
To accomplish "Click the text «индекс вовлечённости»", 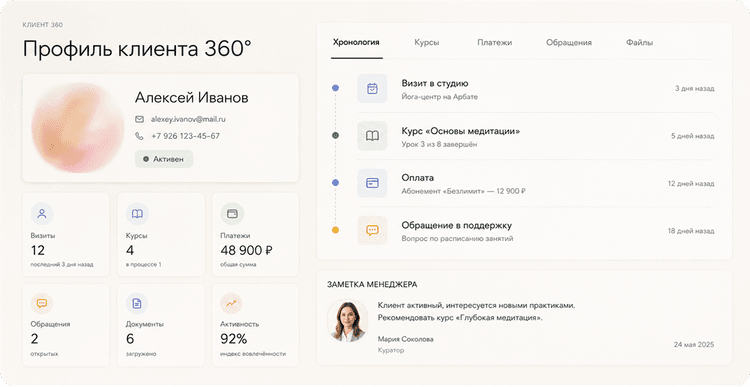I will tap(253, 354).
